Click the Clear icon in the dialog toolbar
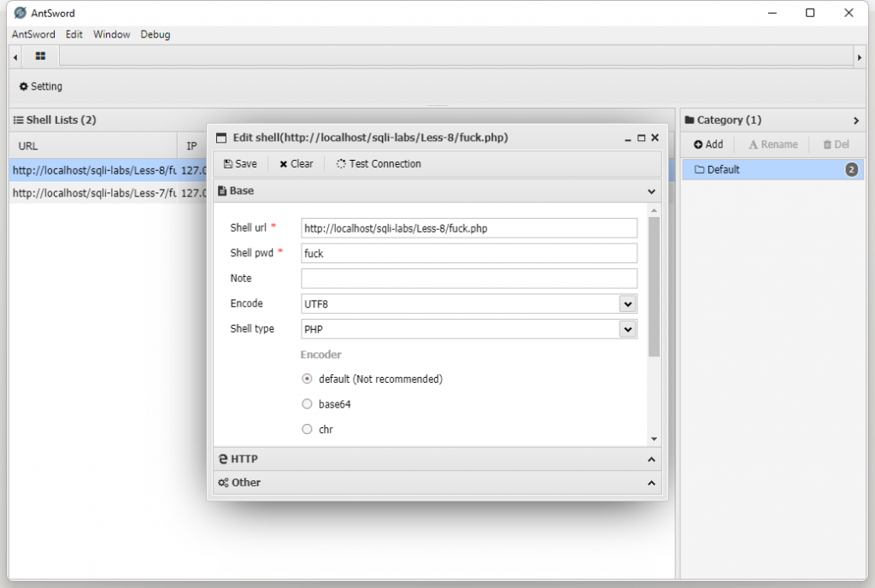This screenshot has height=588, width=875. click(284, 164)
